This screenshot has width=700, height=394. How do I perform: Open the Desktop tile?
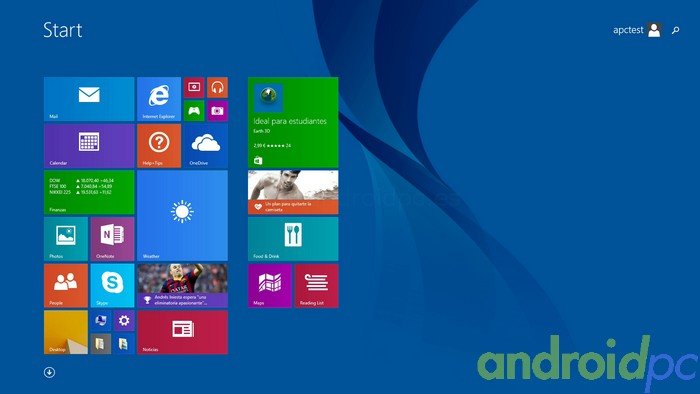click(66, 332)
